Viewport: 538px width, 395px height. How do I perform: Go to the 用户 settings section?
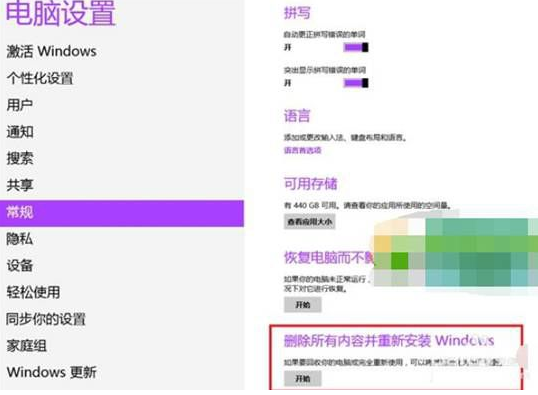(20, 105)
